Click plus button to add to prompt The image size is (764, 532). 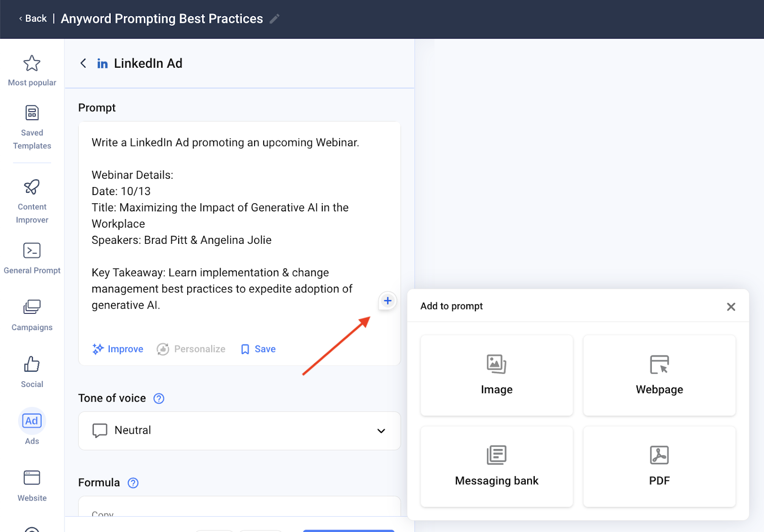[388, 301]
